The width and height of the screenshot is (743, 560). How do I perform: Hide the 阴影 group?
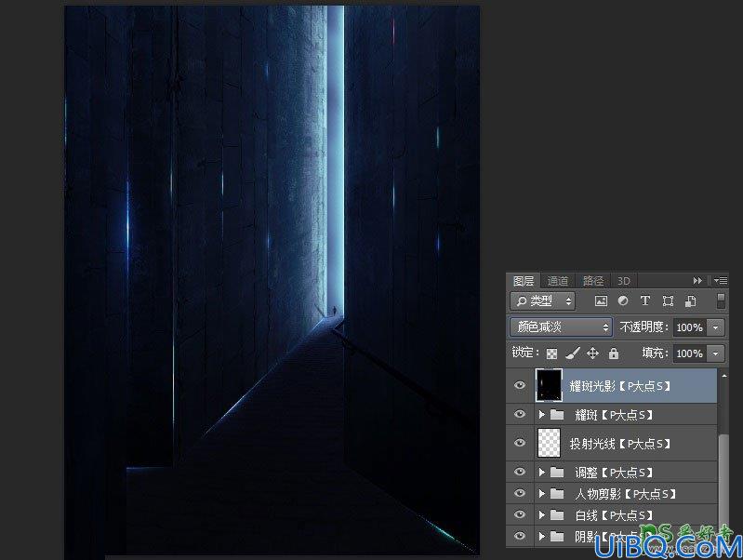tap(520, 536)
